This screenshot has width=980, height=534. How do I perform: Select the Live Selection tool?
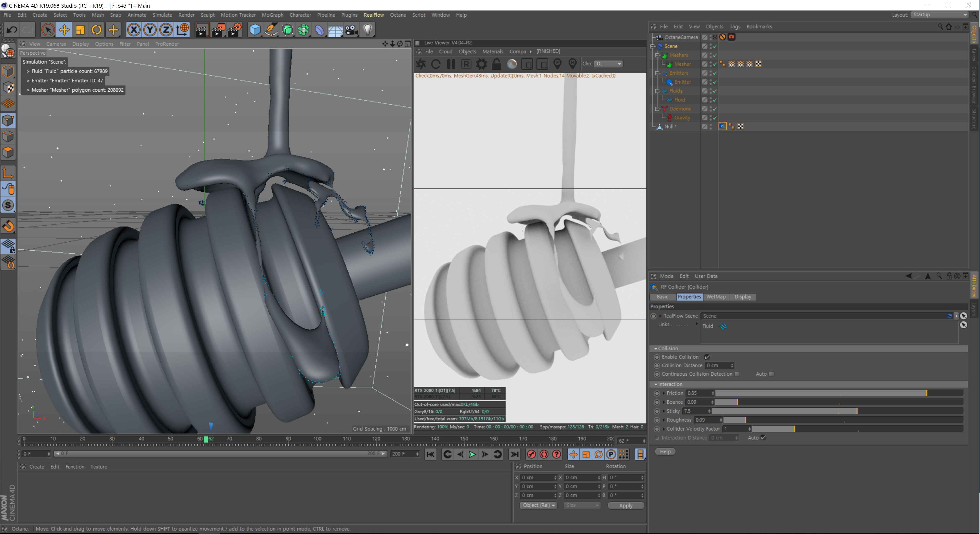pyautogui.click(x=48, y=30)
